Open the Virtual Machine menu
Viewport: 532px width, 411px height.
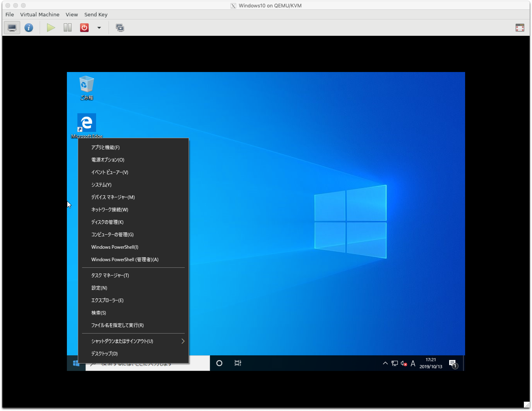click(x=40, y=15)
